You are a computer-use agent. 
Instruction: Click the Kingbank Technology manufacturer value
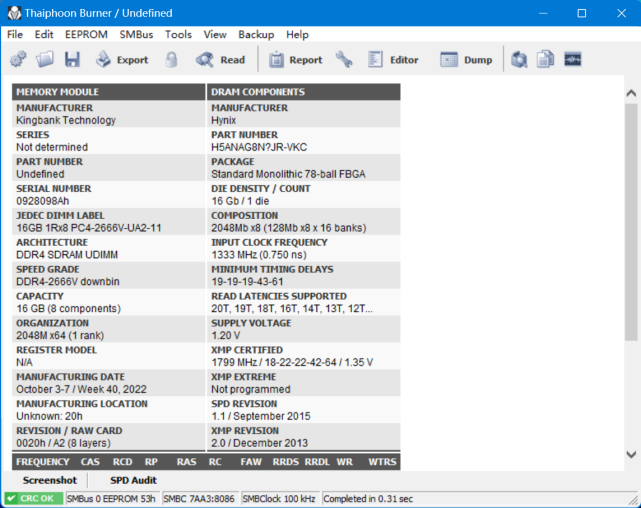tap(66, 120)
